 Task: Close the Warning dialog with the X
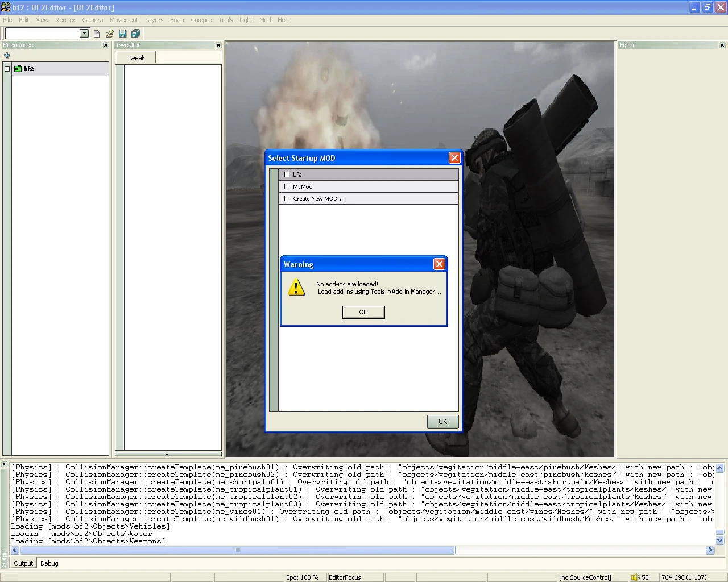tap(439, 264)
